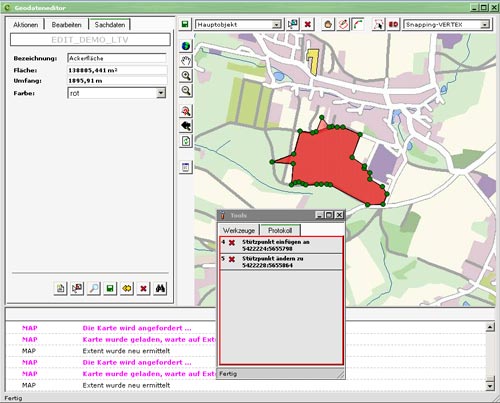Select the Sachdaten tab

pos(110,25)
